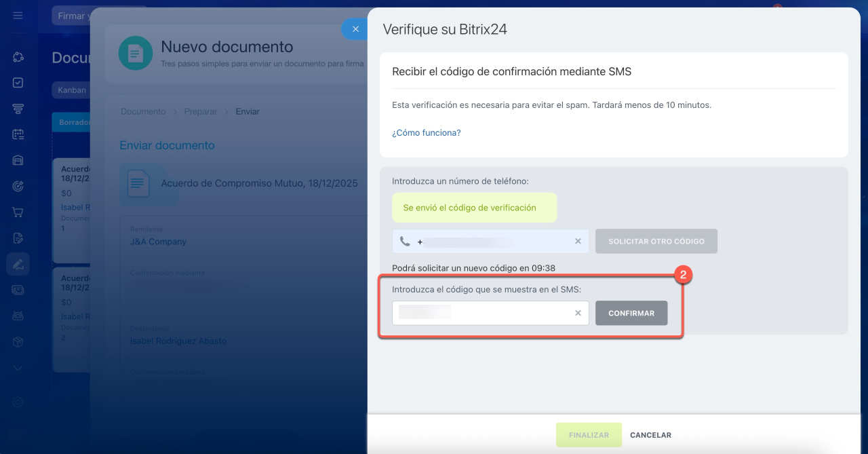The height and width of the screenshot is (454, 868).
Task: Open the cube box icon in sidebar
Action: (18, 341)
